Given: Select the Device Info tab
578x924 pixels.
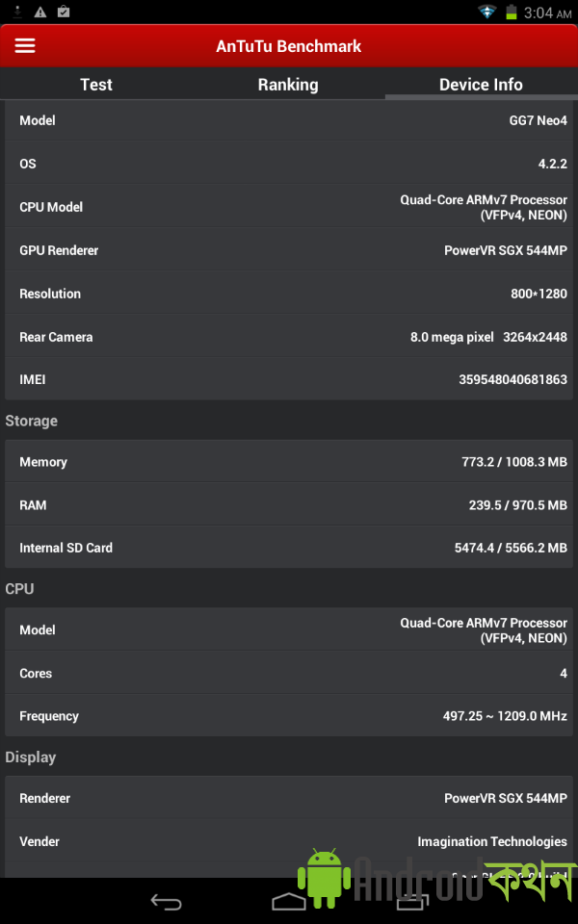Looking at the screenshot, I should [x=482, y=85].
